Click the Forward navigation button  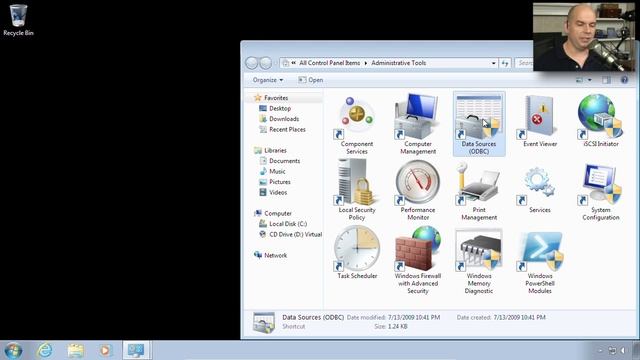coord(266,63)
